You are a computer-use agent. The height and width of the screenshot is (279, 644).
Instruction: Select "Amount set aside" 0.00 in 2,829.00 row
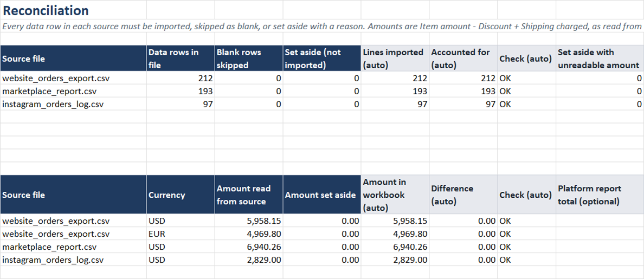tap(321, 259)
